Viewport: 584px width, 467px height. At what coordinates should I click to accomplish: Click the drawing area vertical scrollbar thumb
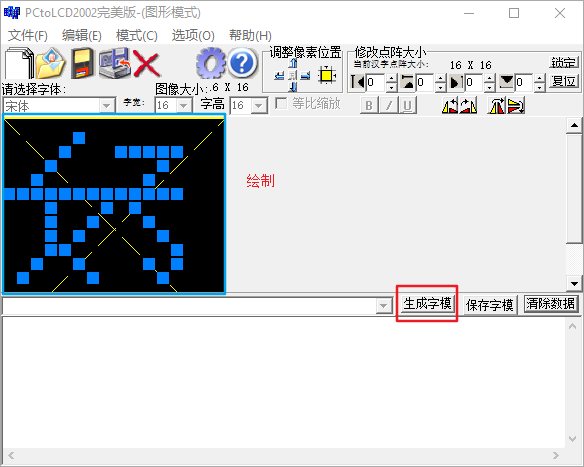(574, 189)
